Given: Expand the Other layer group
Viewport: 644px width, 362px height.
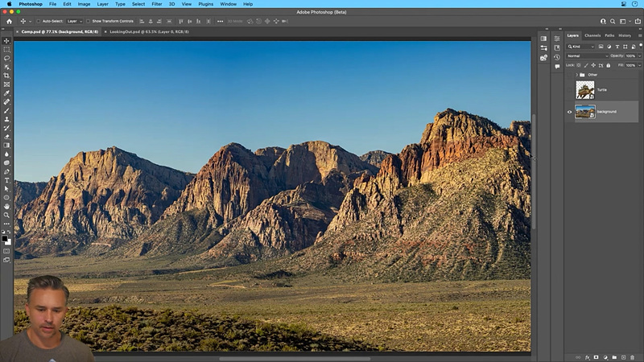Looking at the screenshot, I should pyautogui.click(x=576, y=75).
